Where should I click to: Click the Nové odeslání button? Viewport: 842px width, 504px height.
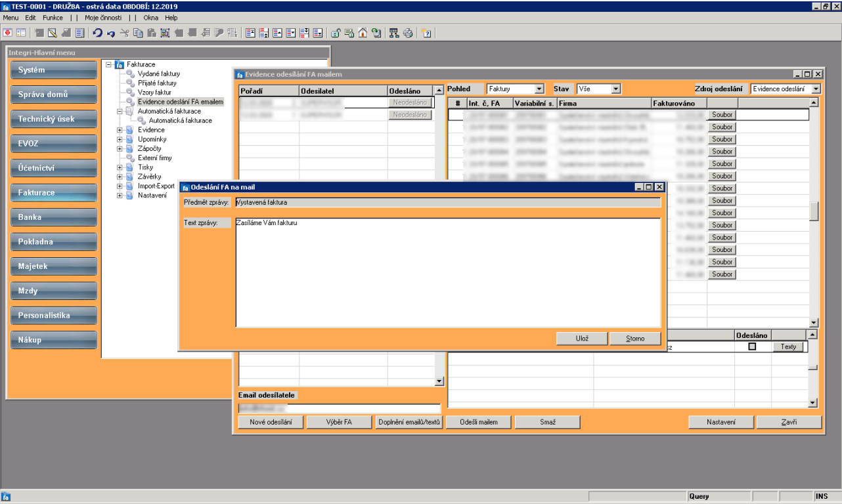point(271,422)
